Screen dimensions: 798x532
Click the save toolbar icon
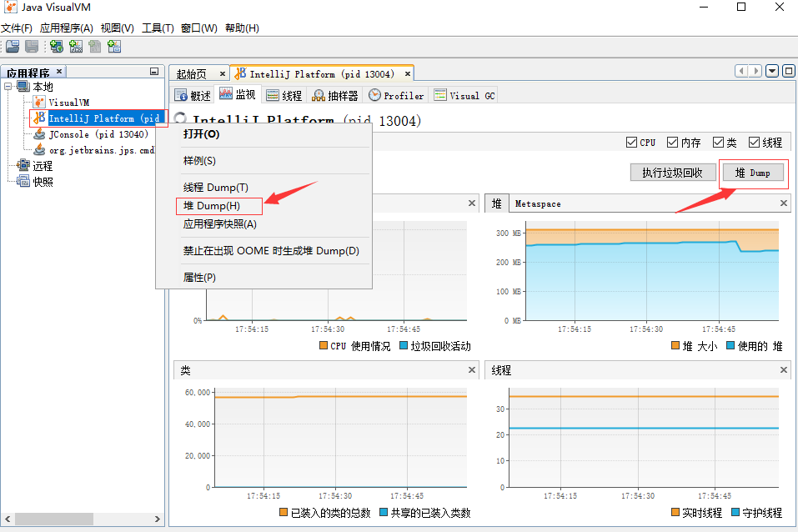(32, 47)
